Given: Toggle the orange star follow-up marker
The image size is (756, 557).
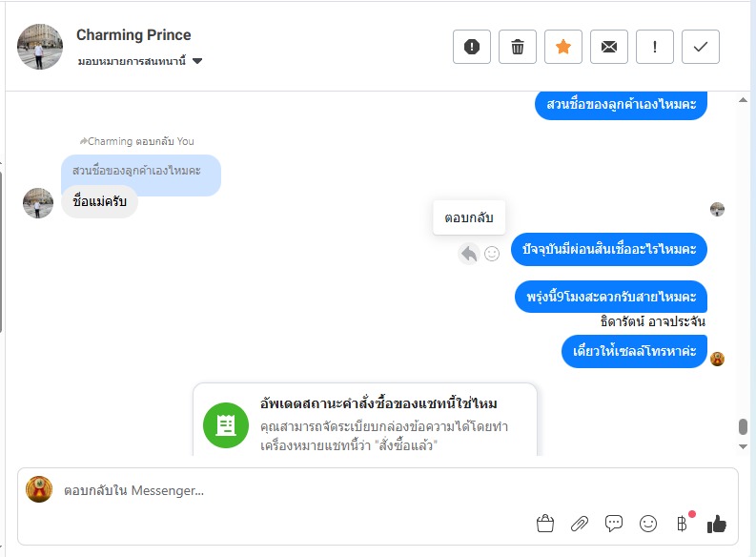Looking at the screenshot, I should tap(563, 47).
